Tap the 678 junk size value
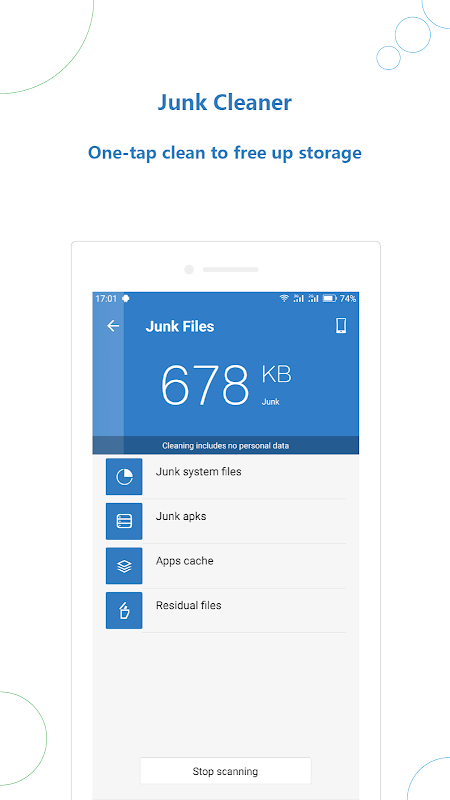 pyautogui.click(x=205, y=385)
